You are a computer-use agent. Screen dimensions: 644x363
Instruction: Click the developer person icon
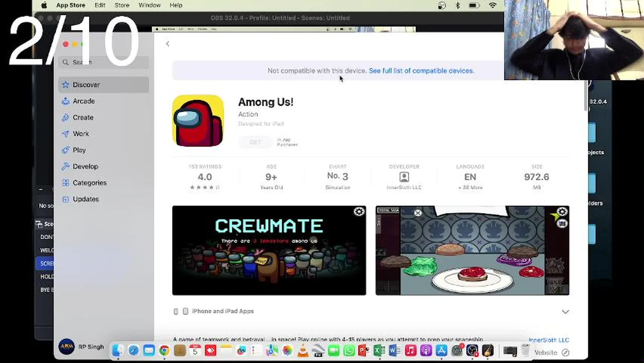(404, 177)
